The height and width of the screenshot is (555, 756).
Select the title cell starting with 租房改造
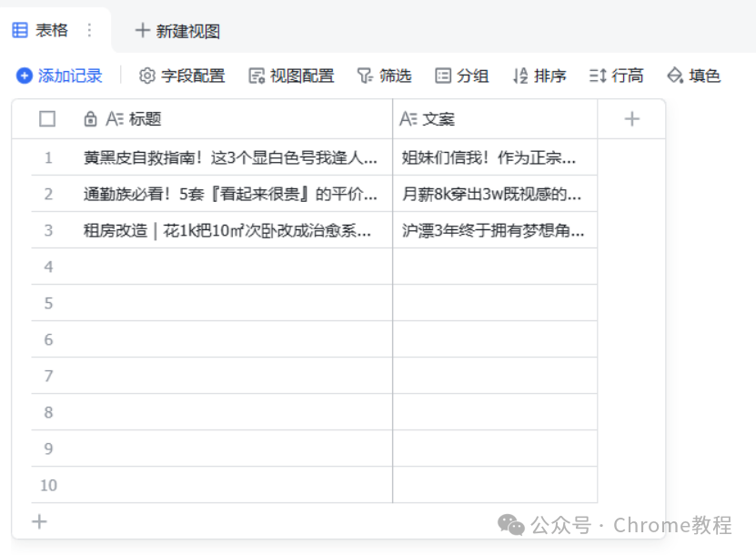[x=236, y=230]
